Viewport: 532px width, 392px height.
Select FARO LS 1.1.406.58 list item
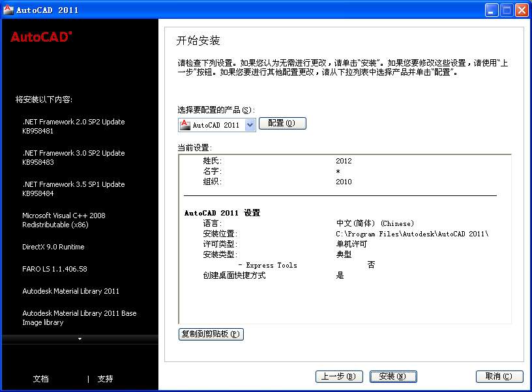click(54, 269)
